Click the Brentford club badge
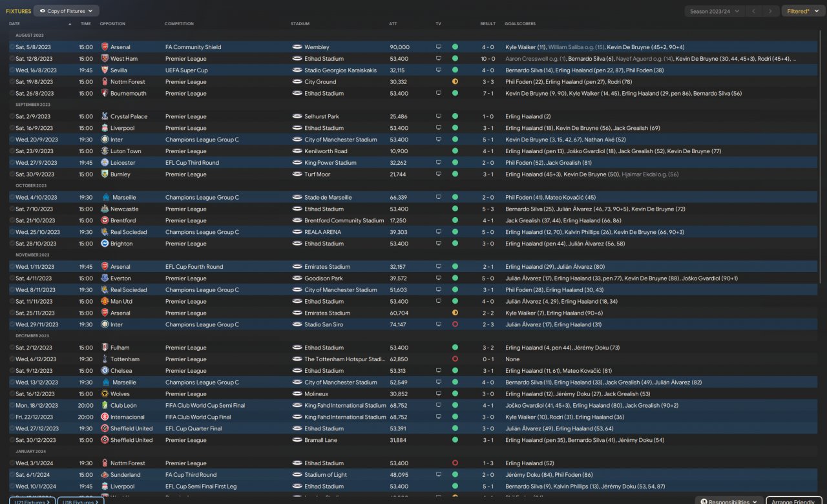This screenshot has height=504, width=827. point(105,221)
